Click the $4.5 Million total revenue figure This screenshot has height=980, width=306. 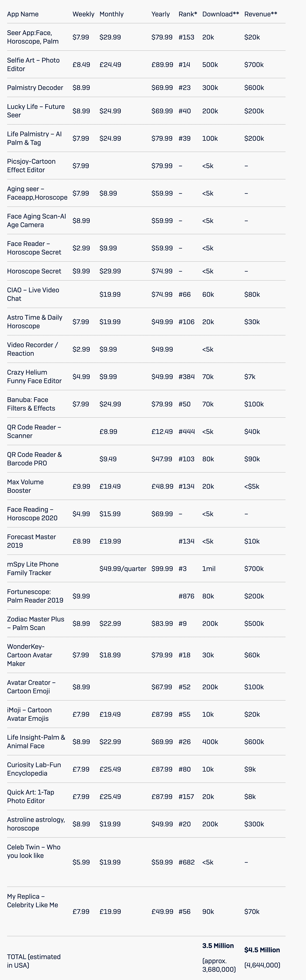tap(262, 950)
